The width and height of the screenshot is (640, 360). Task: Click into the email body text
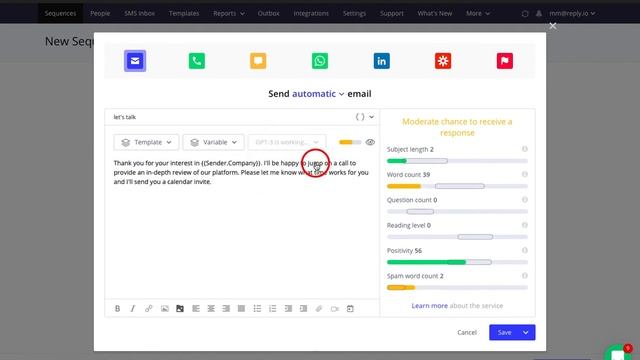[x=241, y=172]
